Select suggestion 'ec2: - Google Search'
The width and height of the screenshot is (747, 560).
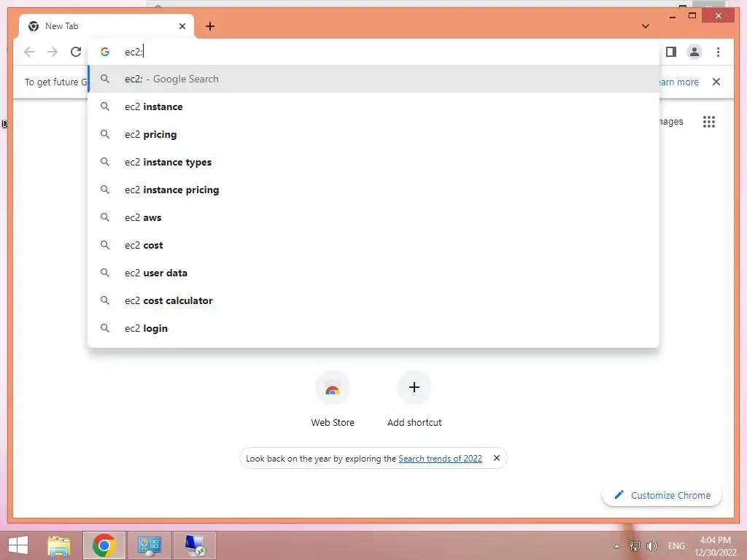[374, 79]
